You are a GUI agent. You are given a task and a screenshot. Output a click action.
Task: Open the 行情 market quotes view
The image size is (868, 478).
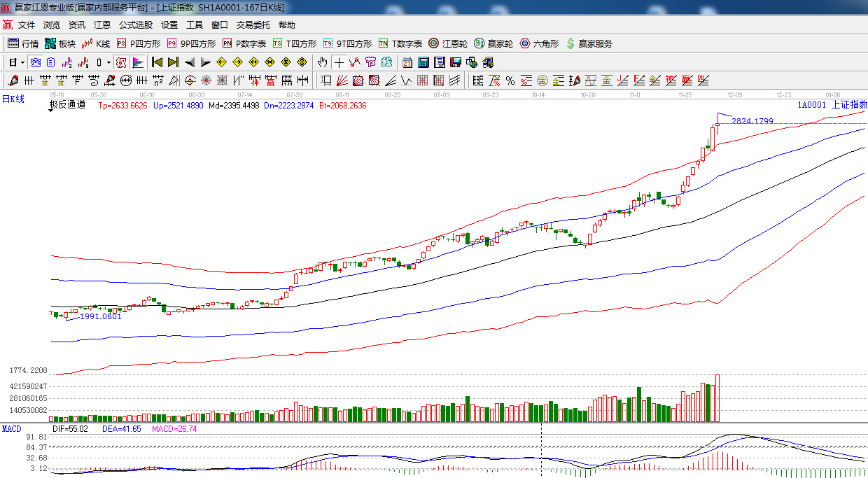click(23, 43)
